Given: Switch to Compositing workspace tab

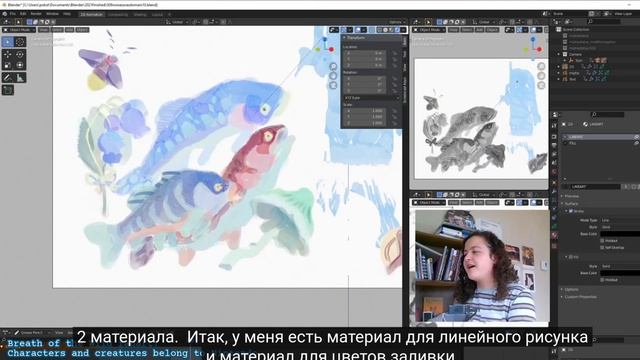Looking at the screenshot, I should coord(118,14).
